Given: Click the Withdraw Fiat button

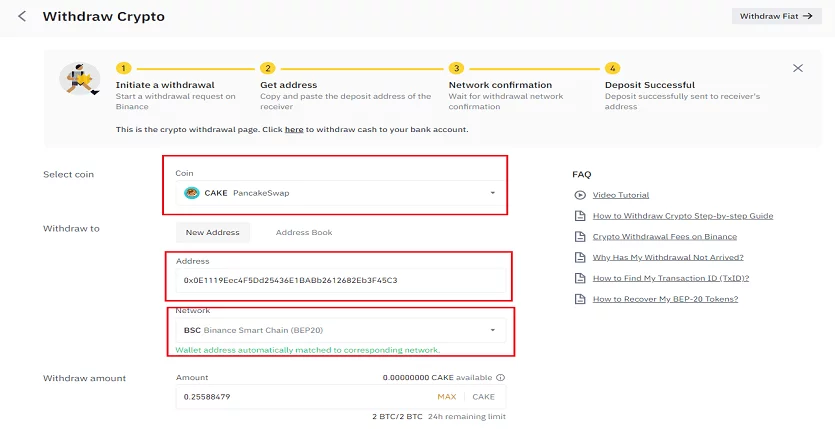Looking at the screenshot, I should [775, 16].
